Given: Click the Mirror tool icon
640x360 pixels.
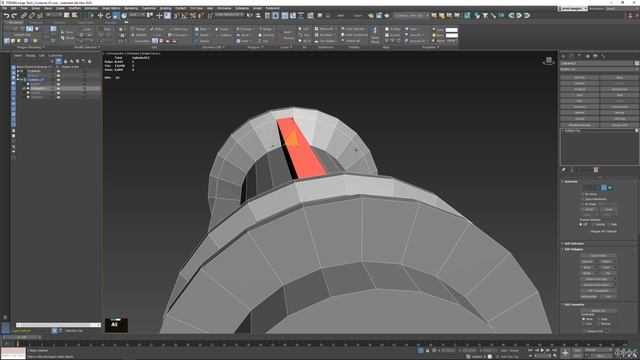Looking at the screenshot, I should 250,16.
